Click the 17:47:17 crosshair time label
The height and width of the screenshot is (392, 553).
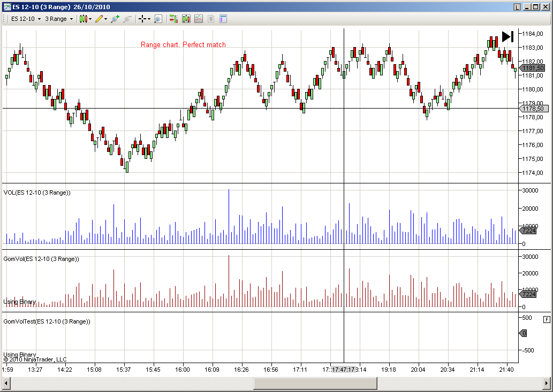coord(343,370)
